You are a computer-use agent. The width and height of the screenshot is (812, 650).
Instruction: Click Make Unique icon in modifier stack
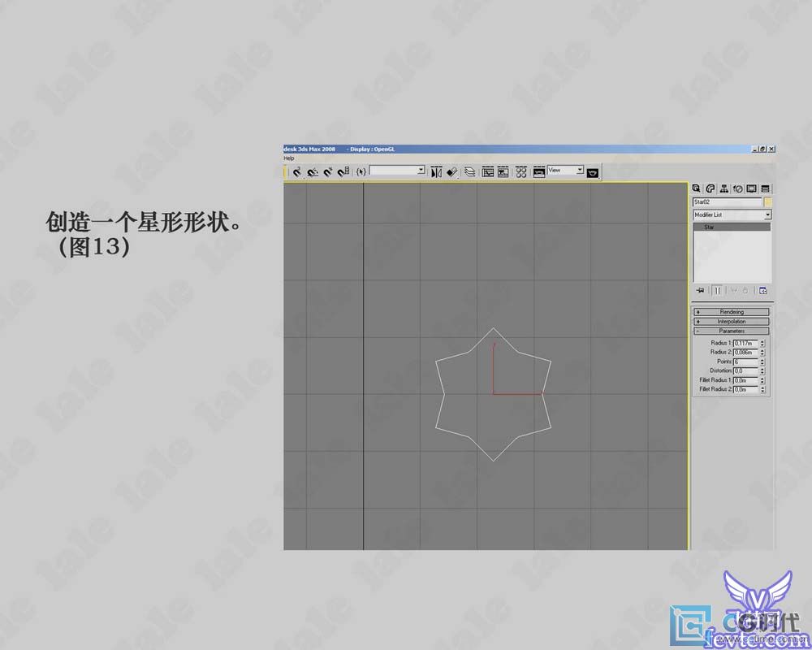tap(734, 291)
